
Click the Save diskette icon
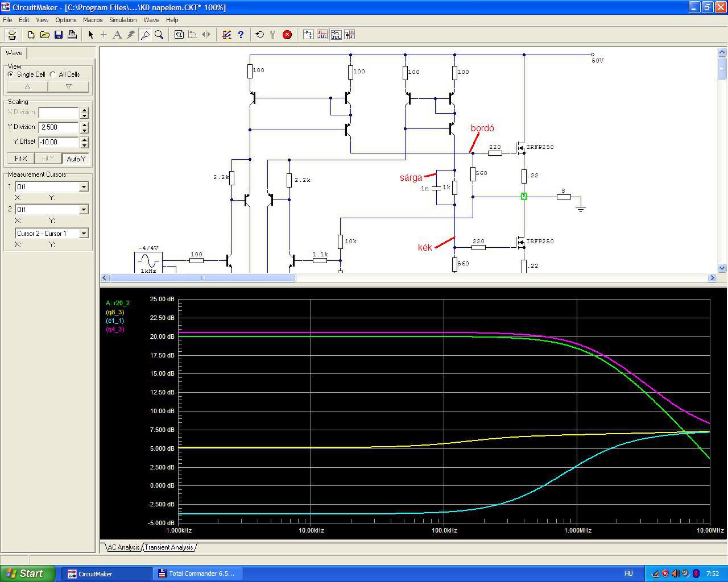[x=59, y=35]
